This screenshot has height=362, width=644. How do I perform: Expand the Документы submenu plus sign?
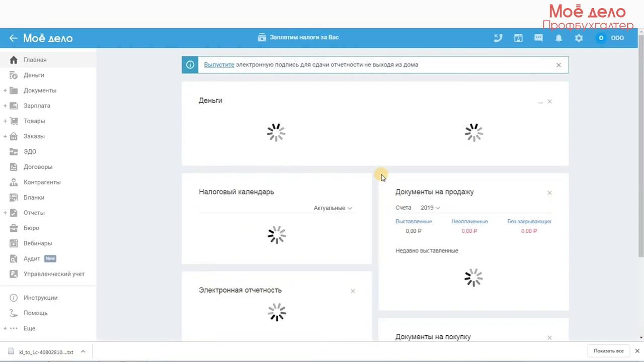coord(5,90)
